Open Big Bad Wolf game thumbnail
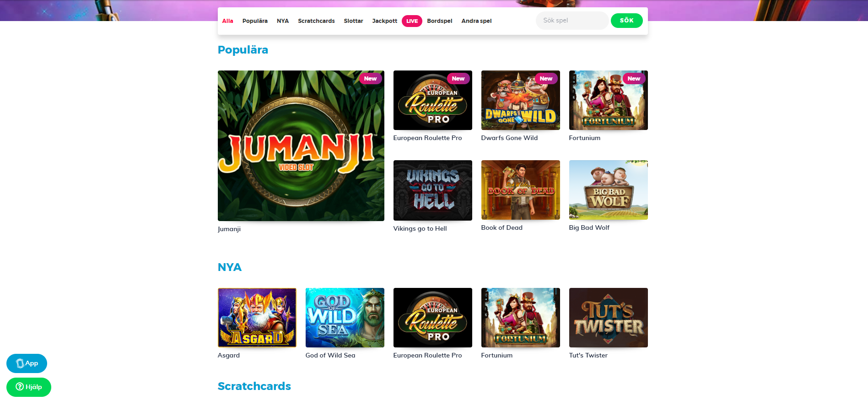Image resolution: width=868 pixels, height=406 pixels. [x=608, y=190]
